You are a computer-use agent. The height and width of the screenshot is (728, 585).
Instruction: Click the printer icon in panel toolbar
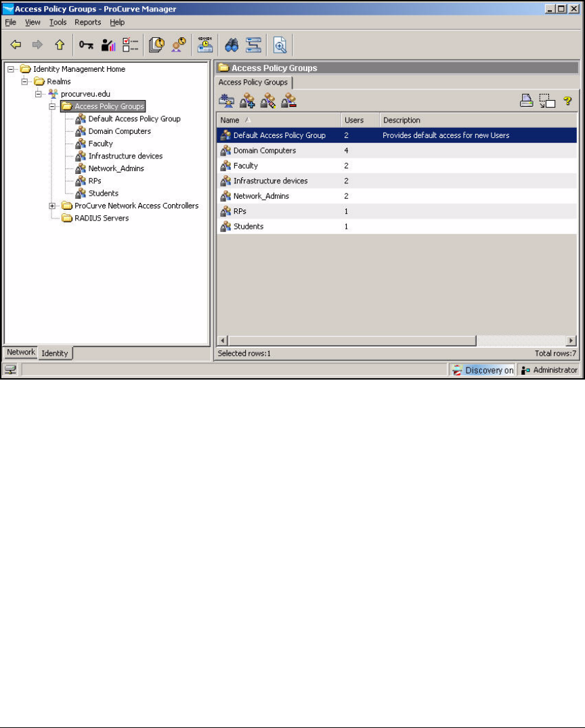[x=527, y=101]
